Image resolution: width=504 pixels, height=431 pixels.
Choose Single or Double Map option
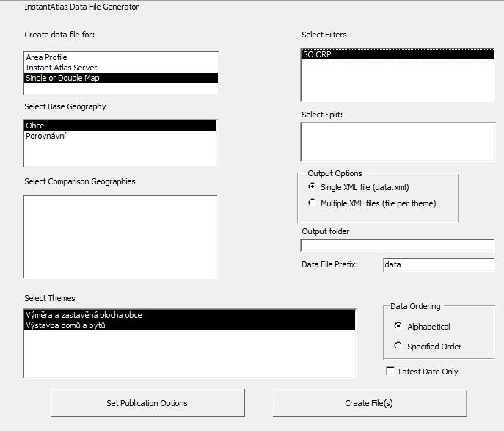click(121, 78)
